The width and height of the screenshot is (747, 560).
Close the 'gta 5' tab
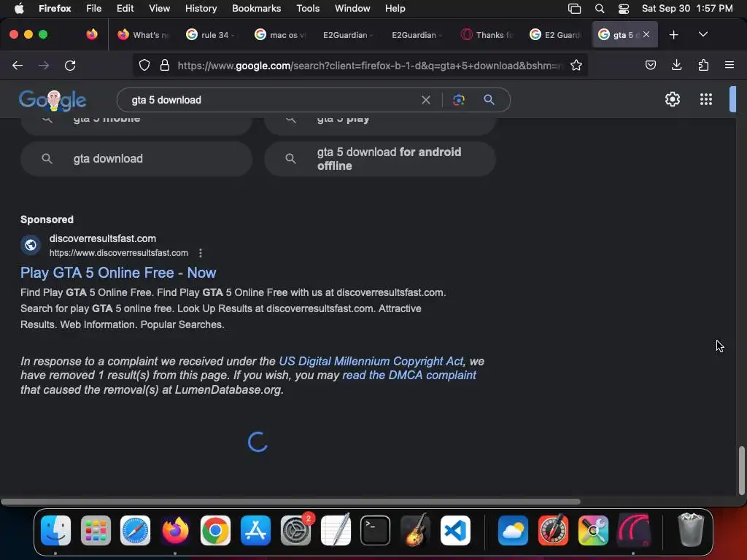[x=646, y=34]
